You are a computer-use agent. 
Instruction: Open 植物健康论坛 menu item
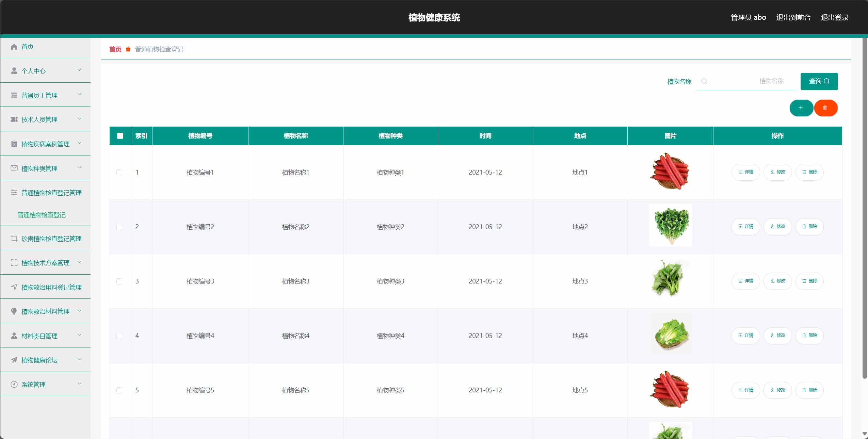click(x=46, y=360)
